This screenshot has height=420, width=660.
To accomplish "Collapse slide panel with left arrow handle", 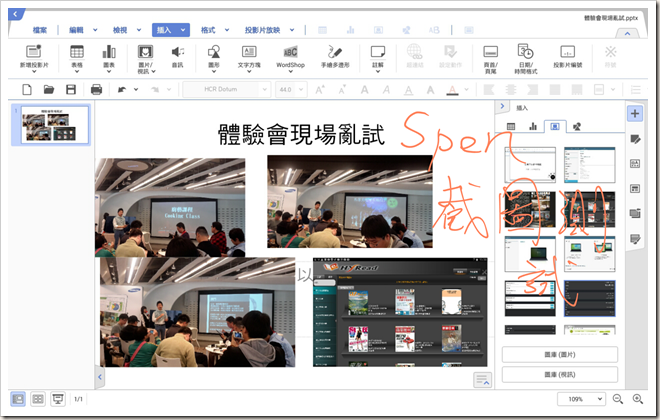I will [x=100, y=377].
